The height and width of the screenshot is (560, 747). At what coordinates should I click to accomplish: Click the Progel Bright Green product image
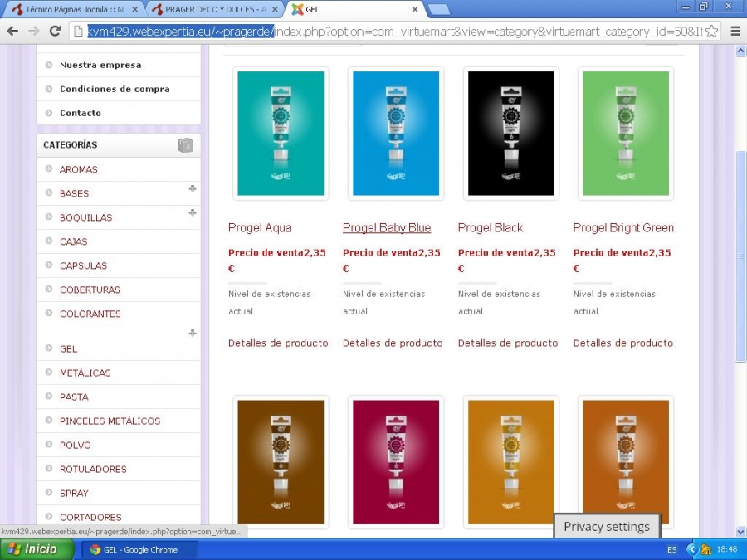coord(626,134)
